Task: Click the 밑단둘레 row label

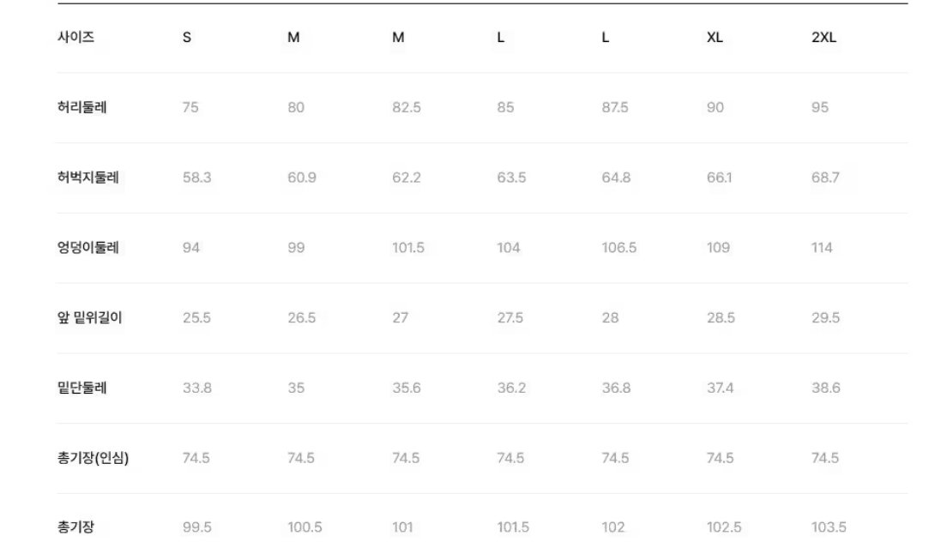Action: click(x=81, y=388)
